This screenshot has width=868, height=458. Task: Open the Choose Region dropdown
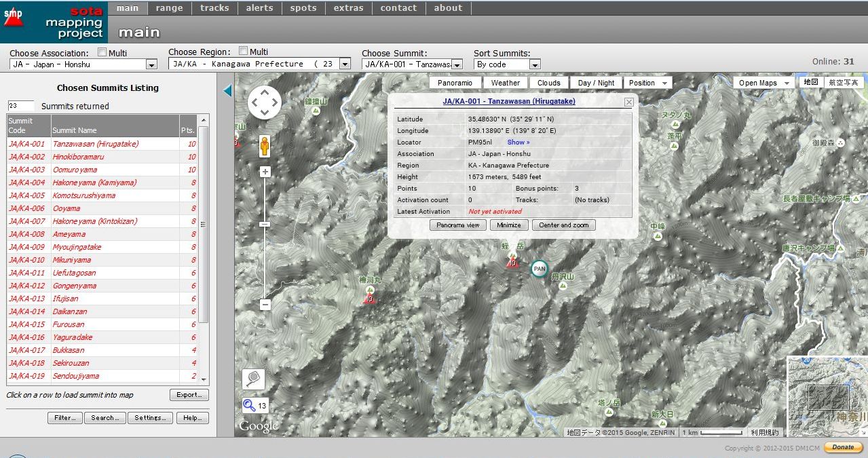point(259,64)
